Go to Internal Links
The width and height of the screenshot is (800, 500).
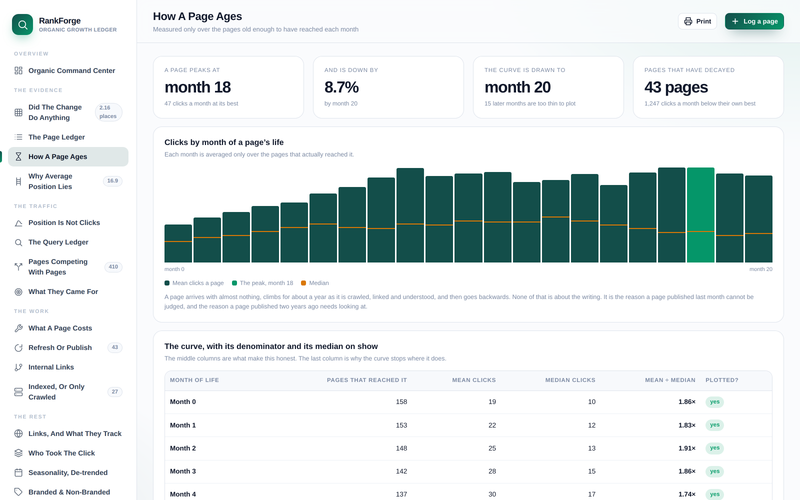click(x=68, y=367)
